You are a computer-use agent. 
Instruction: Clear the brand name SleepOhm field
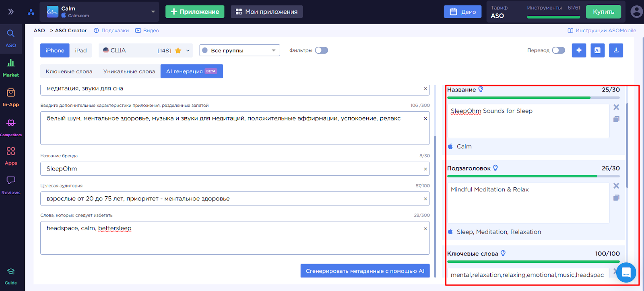pyautogui.click(x=425, y=169)
